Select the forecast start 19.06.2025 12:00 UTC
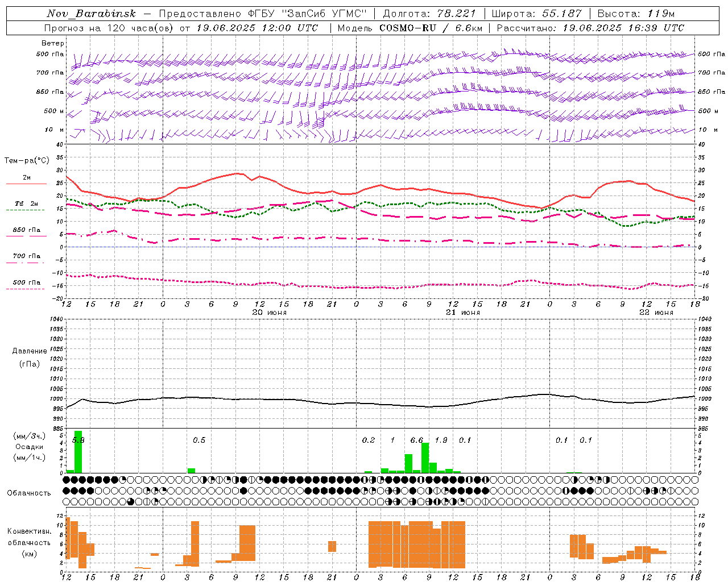The width and height of the screenshot is (728, 582). tap(257, 28)
